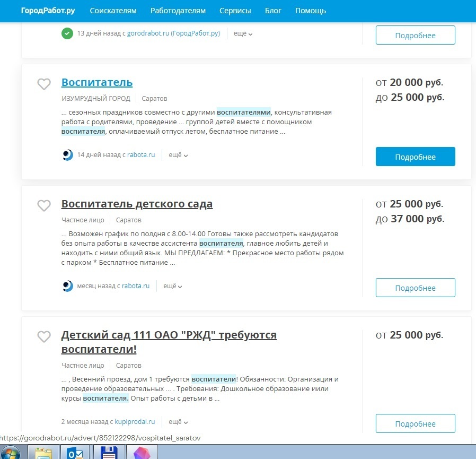
Task: Expand 'ещё' under the Воспитатель listing
Action: (178, 155)
